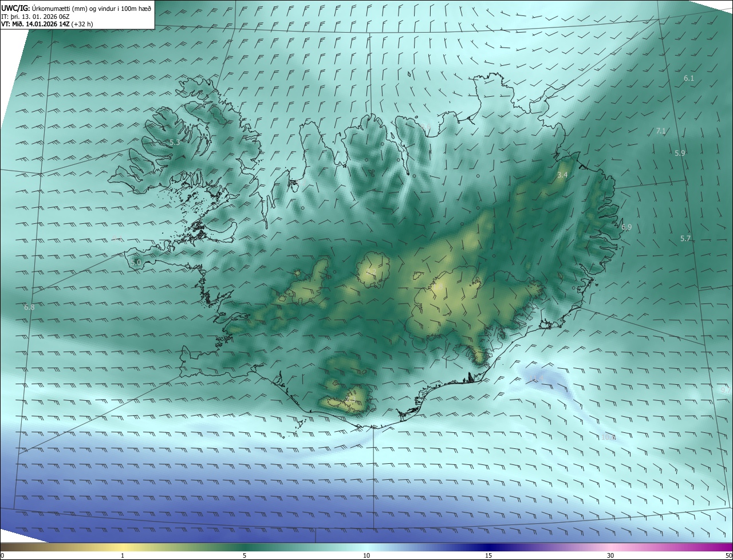Click the 5.0 value label on the map

click(x=136, y=262)
